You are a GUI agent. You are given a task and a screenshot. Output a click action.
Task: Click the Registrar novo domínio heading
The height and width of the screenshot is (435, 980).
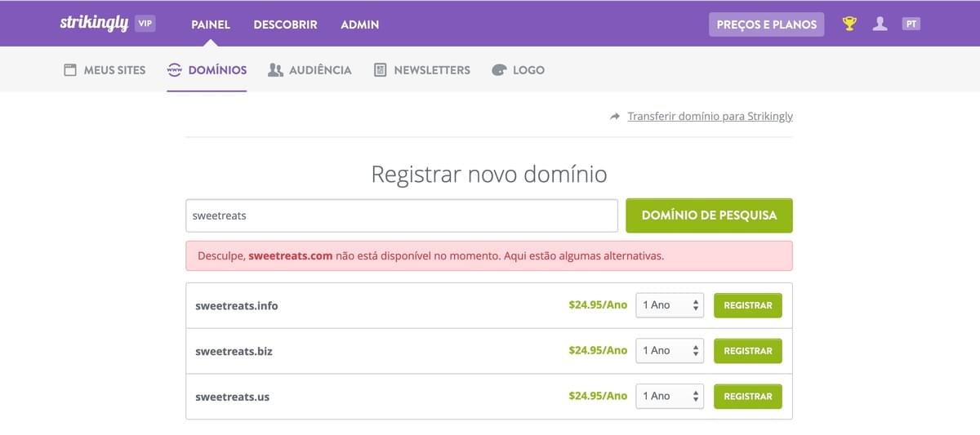click(489, 174)
